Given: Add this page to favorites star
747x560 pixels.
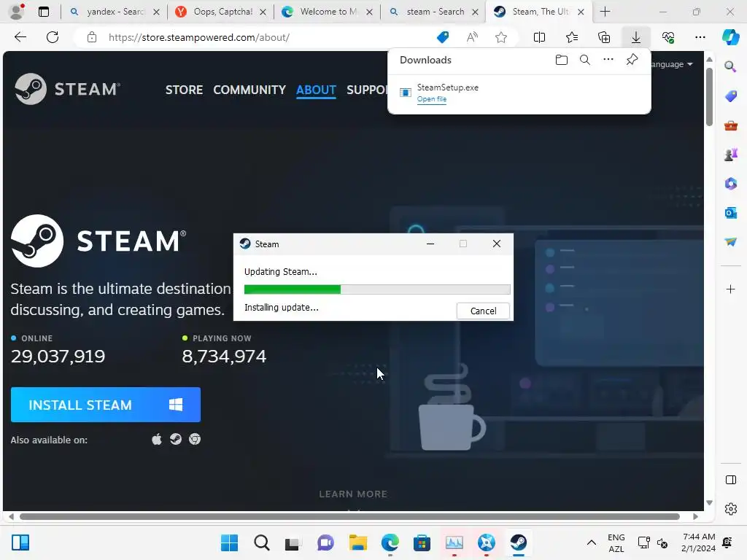Looking at the screenshot, I should (500, 37).
